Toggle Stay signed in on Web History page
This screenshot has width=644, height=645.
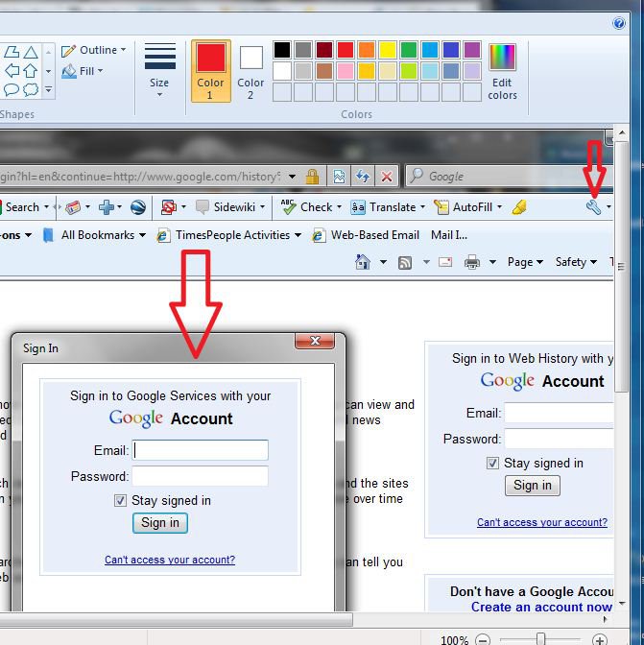tap(492, 464)
